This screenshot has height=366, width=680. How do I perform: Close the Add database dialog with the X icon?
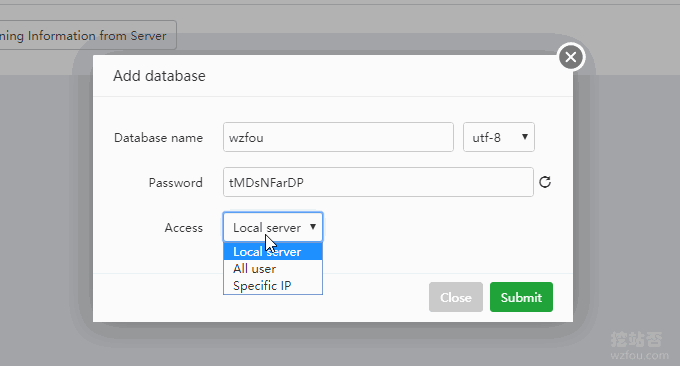(571, 57)
